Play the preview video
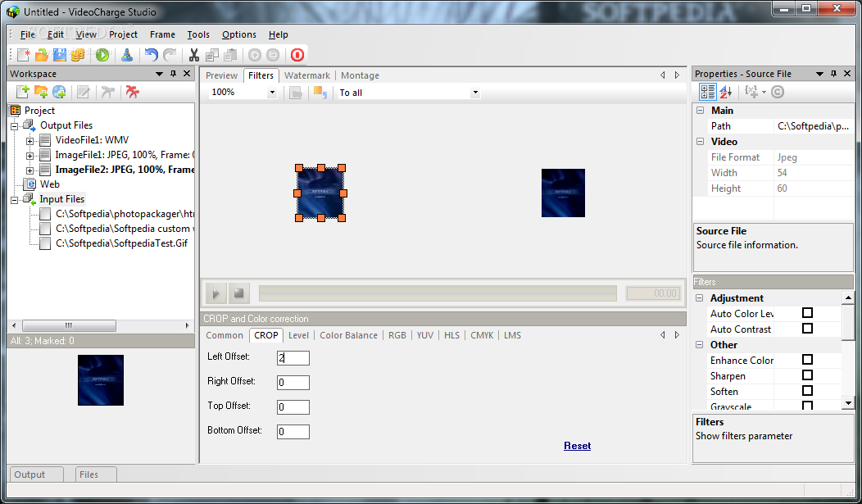This screenshot has height=504, width=862. (215, 293)
